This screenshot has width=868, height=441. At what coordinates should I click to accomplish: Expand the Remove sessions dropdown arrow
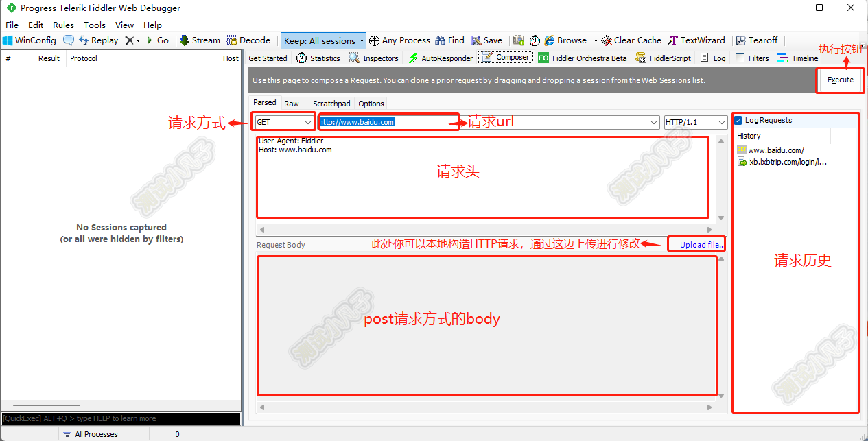[139, 40]
